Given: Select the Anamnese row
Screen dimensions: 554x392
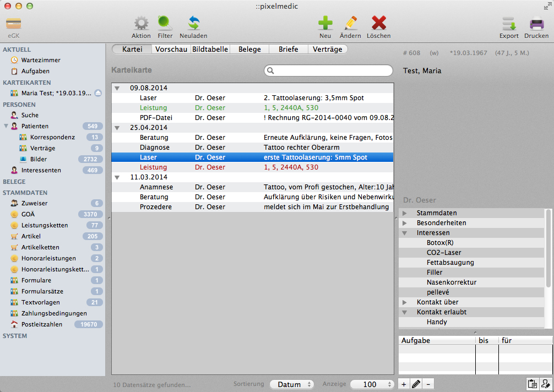Looking at the screenshot, I should [x=252, y=187].
